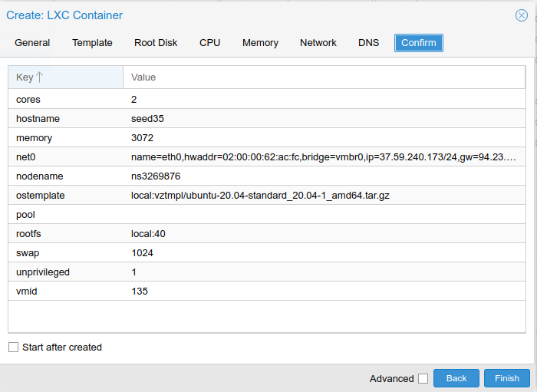Open the DNS tab

coord(368,43)
